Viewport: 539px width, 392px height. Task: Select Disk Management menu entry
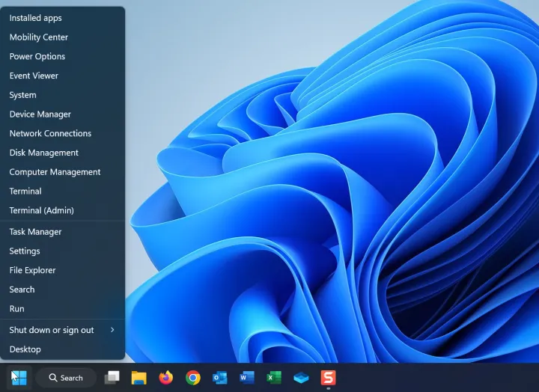[43, 153]
